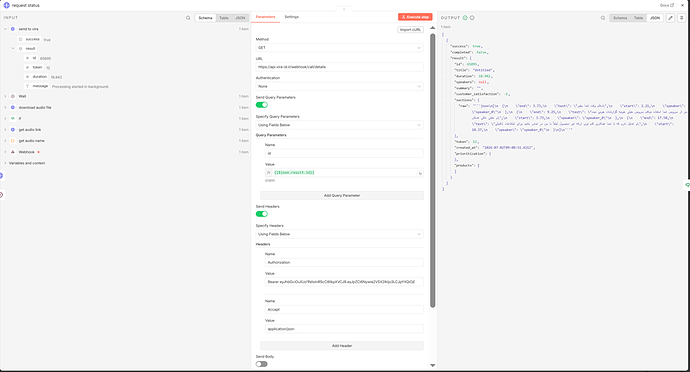
Task: Click the duration number type icon
Action: (x=27, y=77)
